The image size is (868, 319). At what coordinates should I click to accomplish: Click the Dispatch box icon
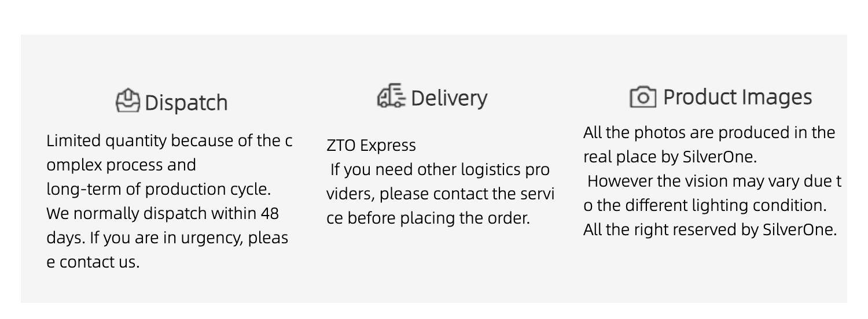128,101
